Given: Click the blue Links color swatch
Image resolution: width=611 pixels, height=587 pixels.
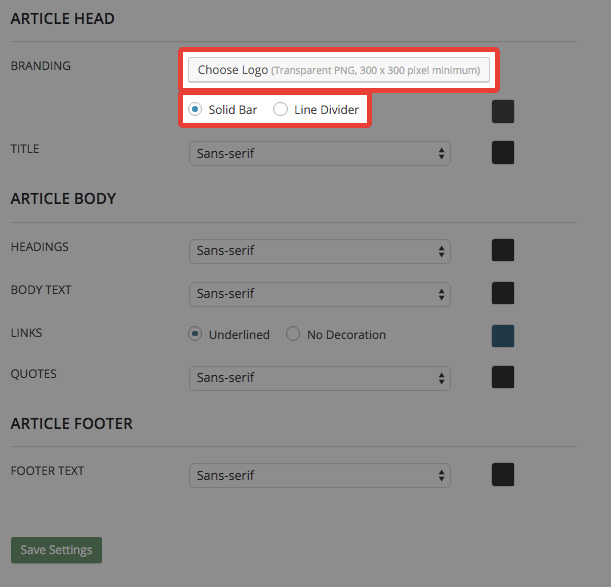Looking at the screenshot, I should (x=503, y=336).
